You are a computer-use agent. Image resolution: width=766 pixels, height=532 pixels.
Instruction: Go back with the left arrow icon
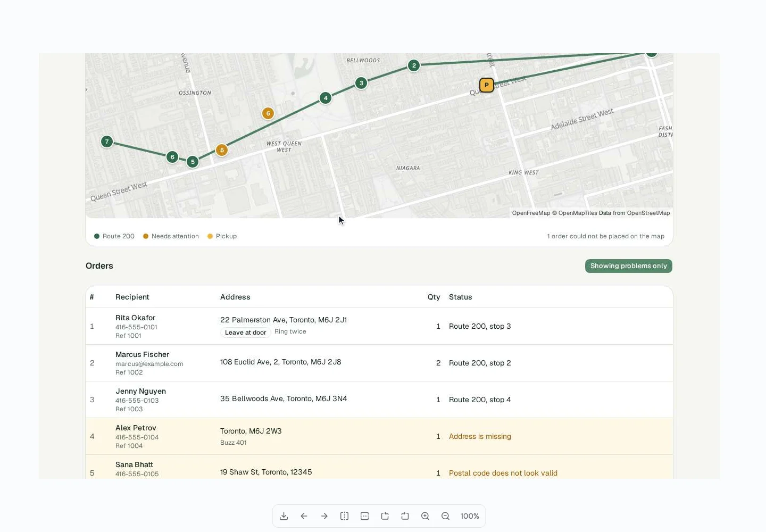[304, 516]
